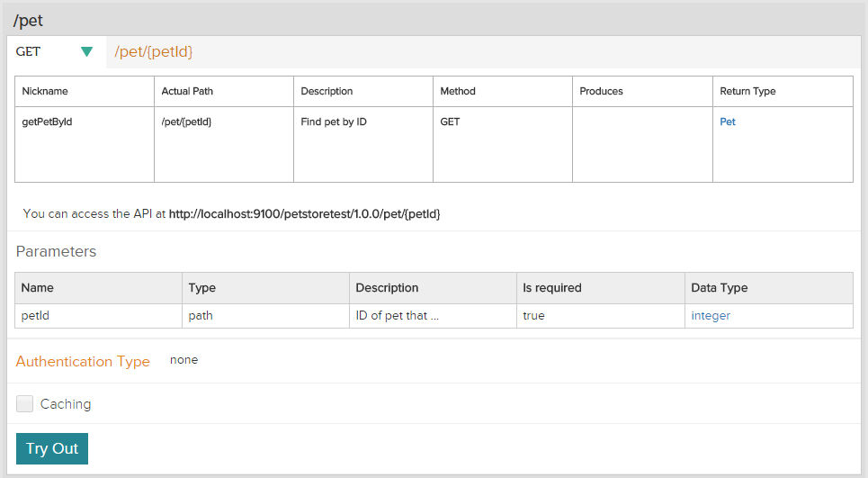
Task: Click the Data Type column header
Action: [769, 288]
